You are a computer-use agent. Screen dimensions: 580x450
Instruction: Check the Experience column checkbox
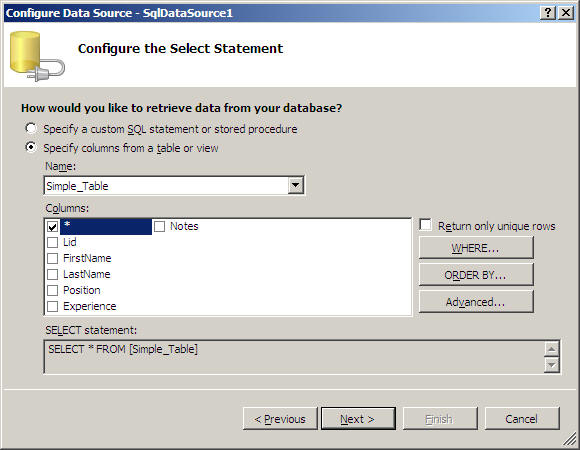(53, 306)
